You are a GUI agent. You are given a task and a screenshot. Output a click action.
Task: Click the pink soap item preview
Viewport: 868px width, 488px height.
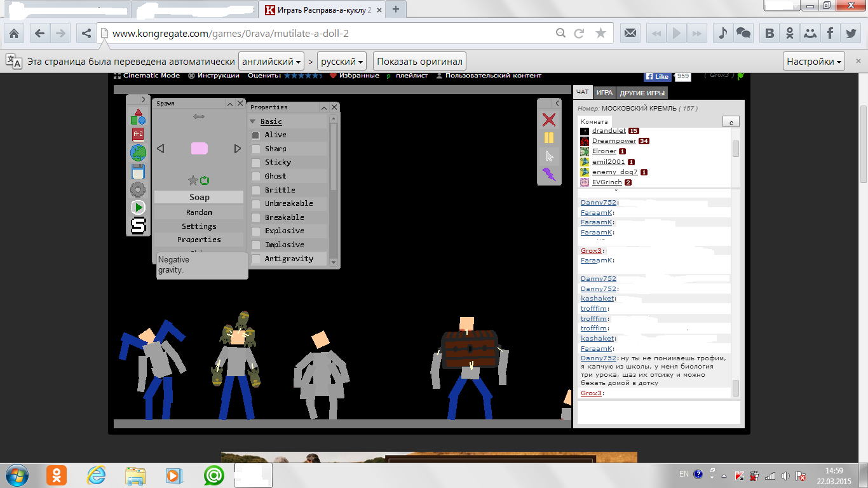coord(199,148)
